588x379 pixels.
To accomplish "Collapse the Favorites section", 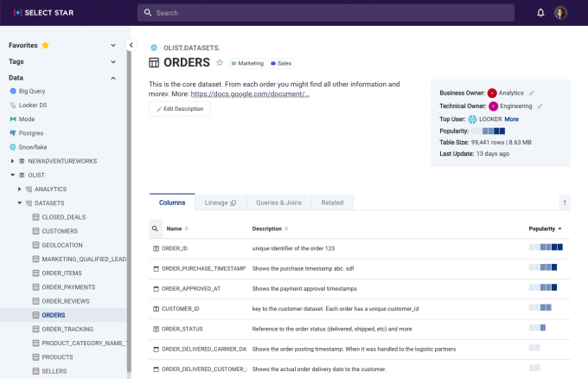I will (113, 45).
